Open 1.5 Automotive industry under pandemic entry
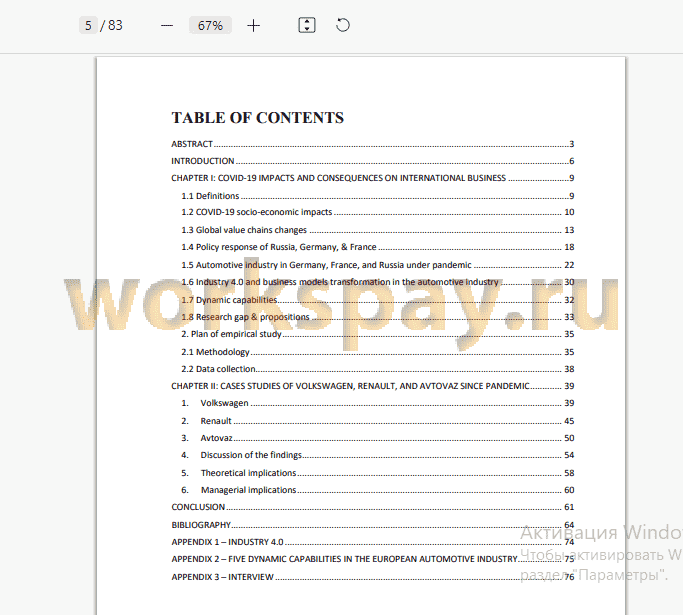The width and height of the screenshot is (683, 615). (378, 265)
